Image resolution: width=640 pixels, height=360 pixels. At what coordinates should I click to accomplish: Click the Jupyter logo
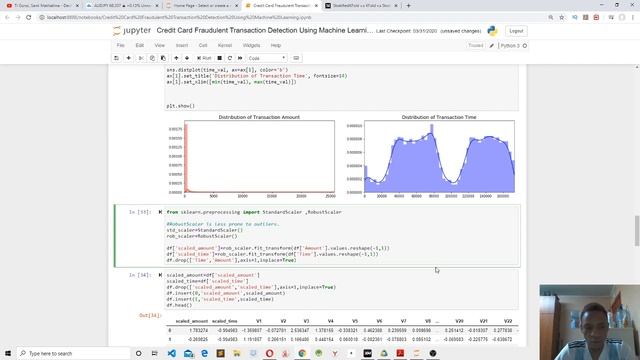click(132, 31)
